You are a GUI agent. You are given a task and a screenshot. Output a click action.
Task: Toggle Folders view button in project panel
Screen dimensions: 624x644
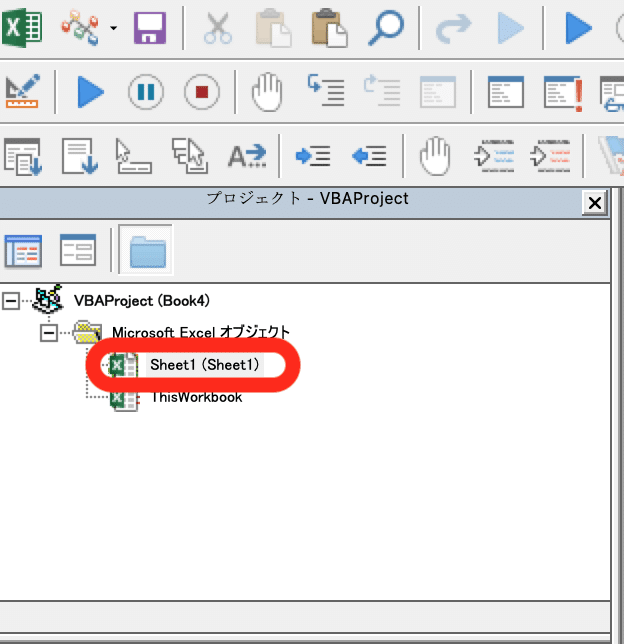(x=146, y=249)
